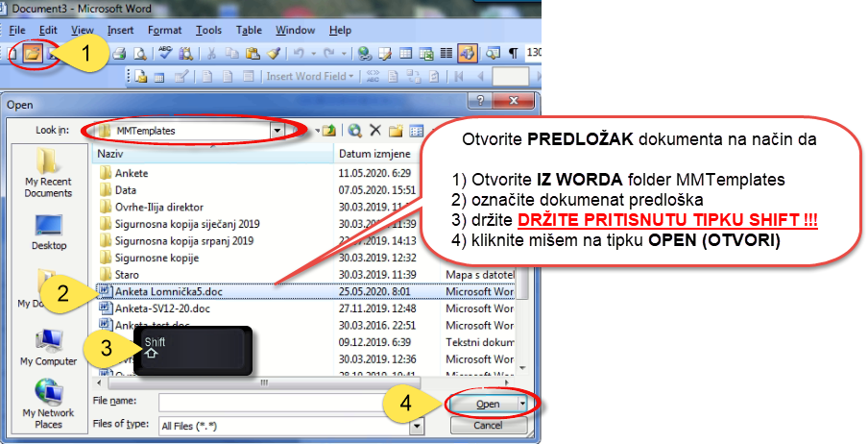This screenshot has width=868, height=444.
Task: Click the Zoom percentage box
Action: (x=533, y=53)
